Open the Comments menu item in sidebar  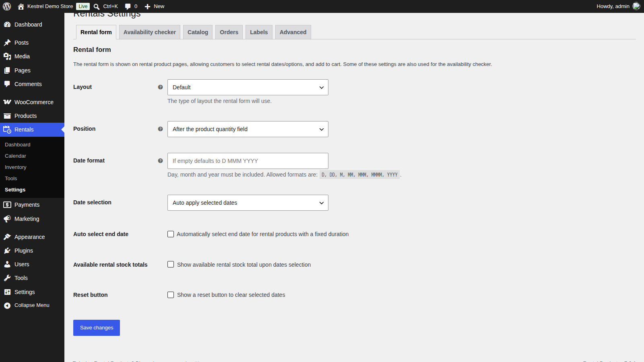(32, 84)
